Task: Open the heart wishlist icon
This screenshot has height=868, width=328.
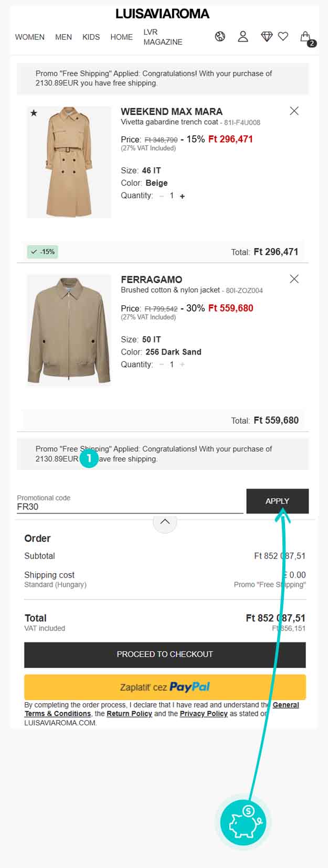Action: (x=283, y=36)
